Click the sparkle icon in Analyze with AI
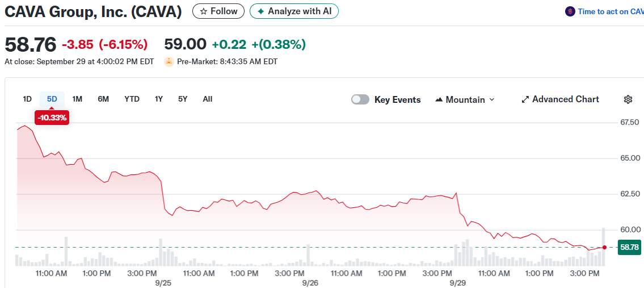Screen dimensions: 644x288 coord(260,11)
